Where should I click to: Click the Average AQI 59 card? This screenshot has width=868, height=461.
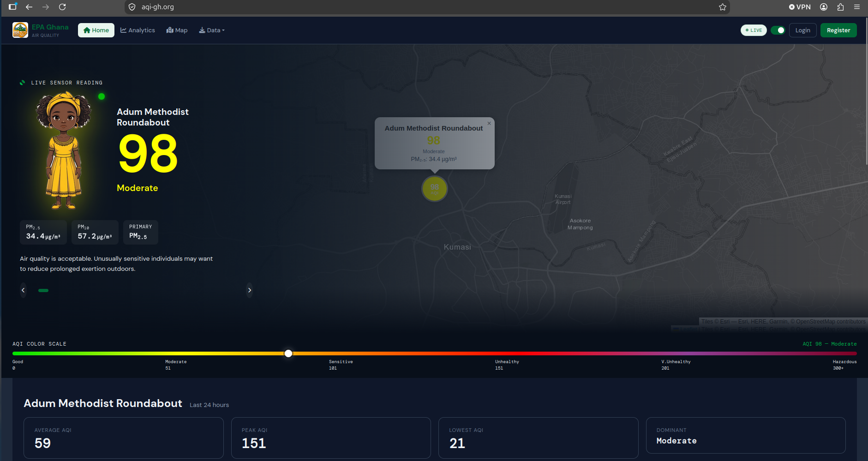click(x=124, y=438)
